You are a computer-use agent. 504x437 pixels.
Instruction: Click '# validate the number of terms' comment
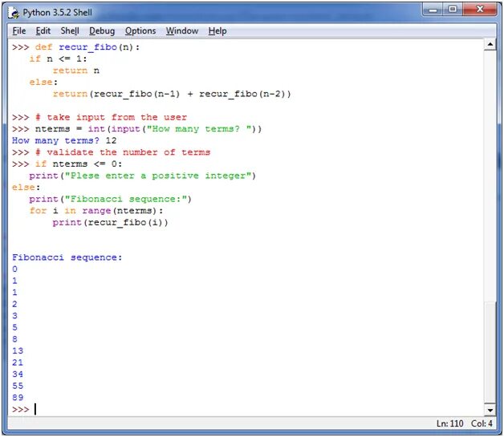(123, 152)
